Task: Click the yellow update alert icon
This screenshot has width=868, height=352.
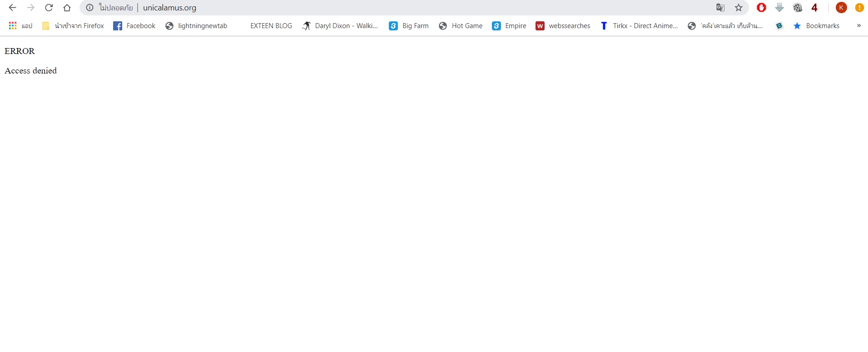Action: pyautogui.click(x=859, y=8)
